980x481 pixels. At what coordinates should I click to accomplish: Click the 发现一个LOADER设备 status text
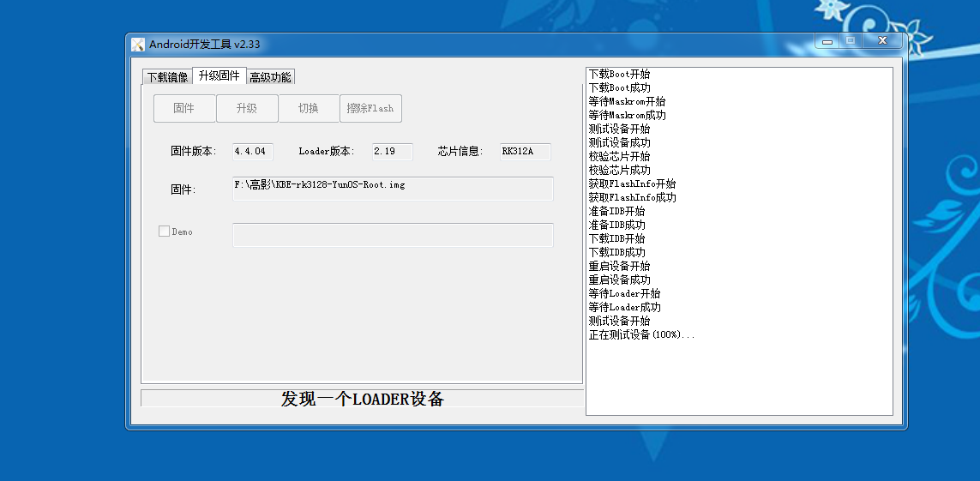click(x=363, y=399)
